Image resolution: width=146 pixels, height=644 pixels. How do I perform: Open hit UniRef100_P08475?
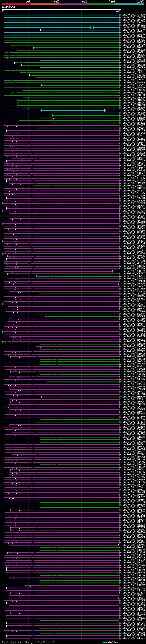133,15
